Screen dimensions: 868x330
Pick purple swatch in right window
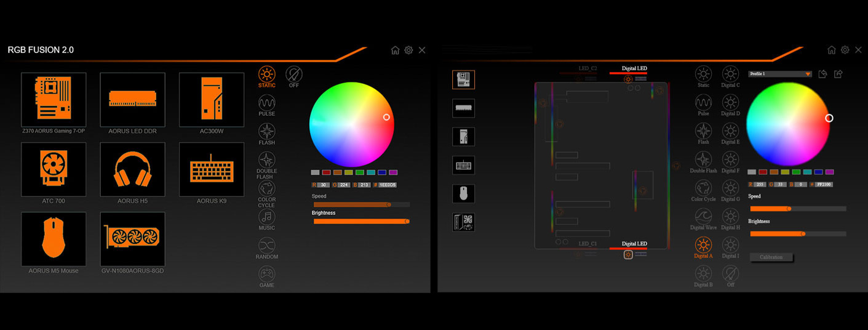click(x=829, y=172)
